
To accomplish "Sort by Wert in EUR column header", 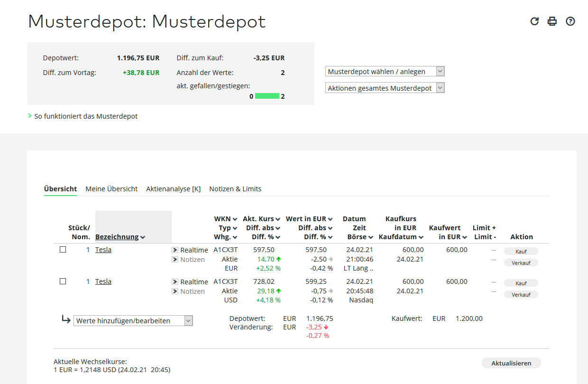I will click(x=309, y=219).
